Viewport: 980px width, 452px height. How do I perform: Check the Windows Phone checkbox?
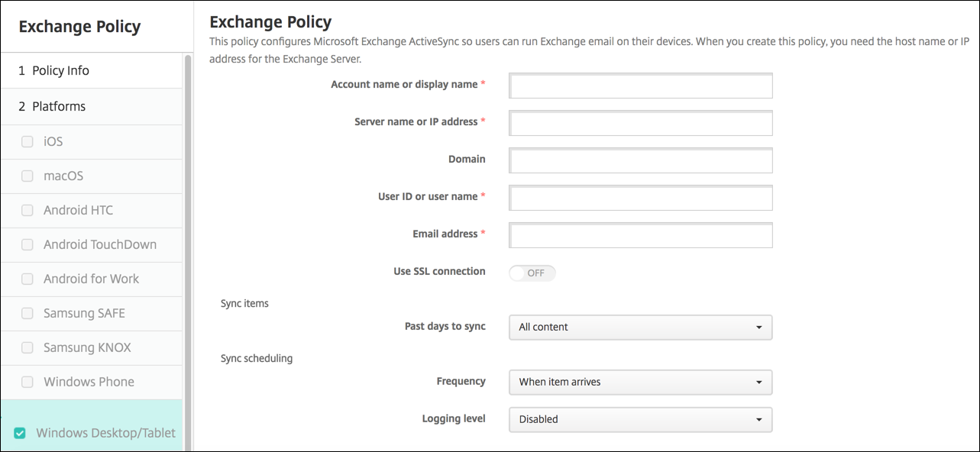point(27,382)
